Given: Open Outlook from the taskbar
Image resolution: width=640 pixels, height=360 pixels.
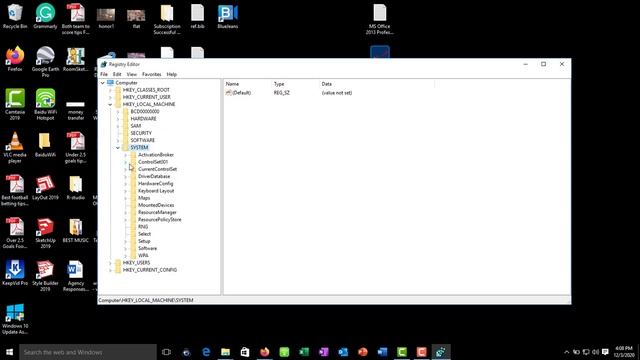Looking at the screenshot, I should (x=343, y=352).
